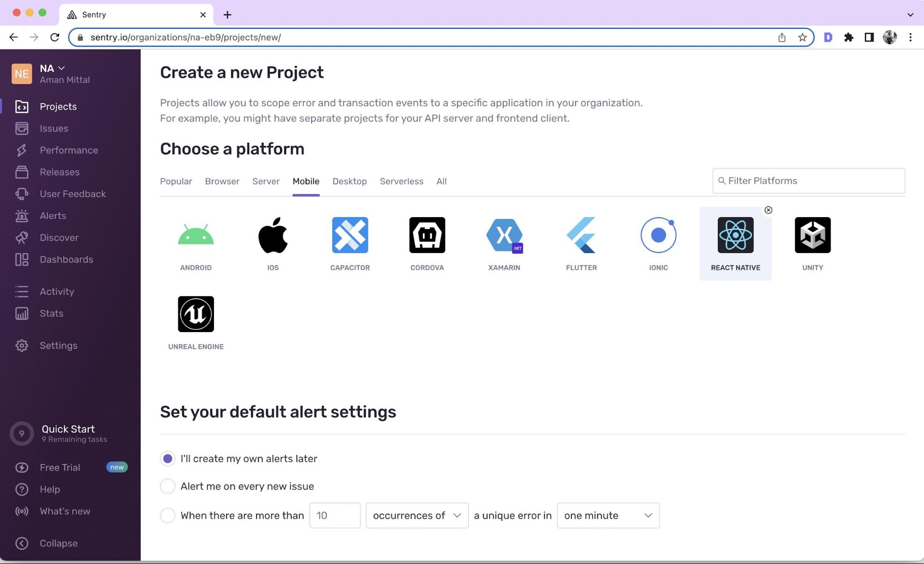Image resolution: width=924 pixels, height=564 pixels.
Task: Choose the occurrences-based alert rule option
Action: point(167,515)
